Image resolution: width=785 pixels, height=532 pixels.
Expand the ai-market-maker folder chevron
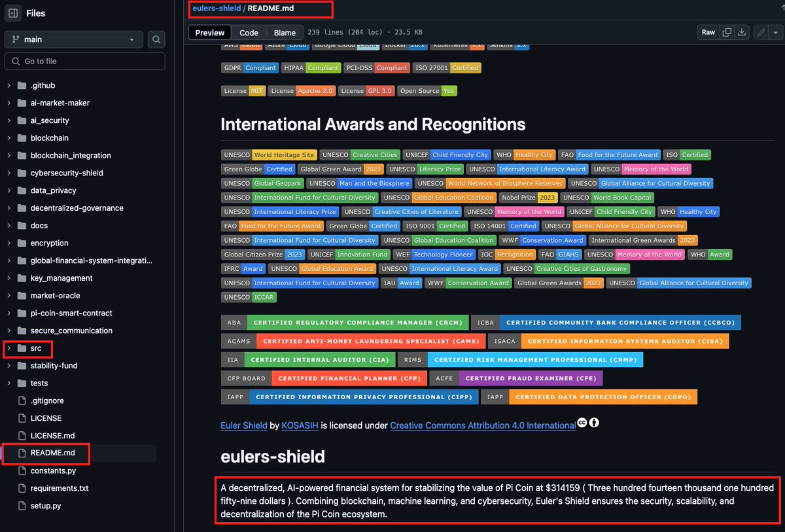tap(9, 103)
